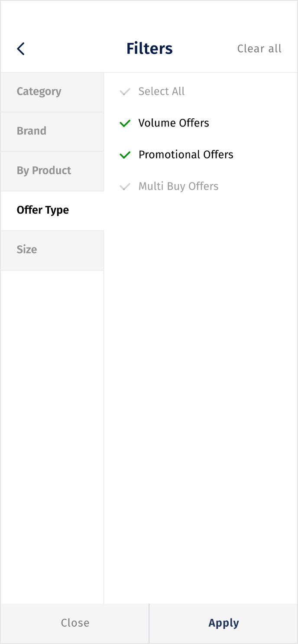Go back using the left arrow
The height and width of the screenshot is (644, 298).
coord(21,49)
